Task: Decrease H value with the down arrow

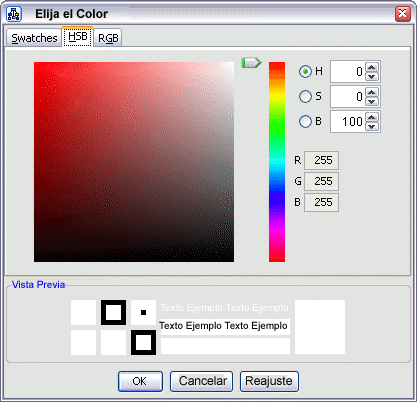Action: pos(372,76)
